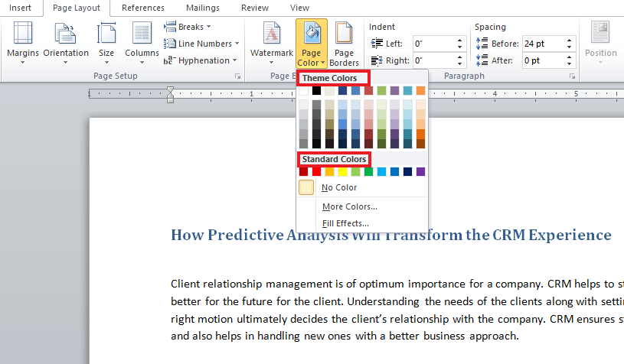Pick the dark blue theme color swatch

[x=343, y=90]
